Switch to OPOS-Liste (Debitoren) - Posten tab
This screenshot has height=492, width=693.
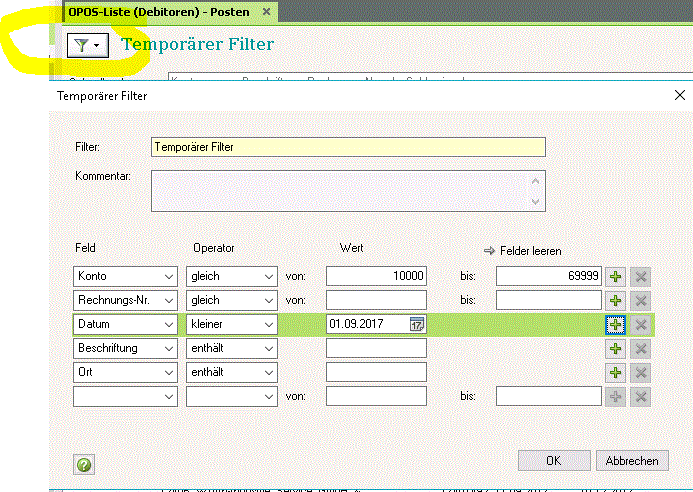pyautogui.click(x=159, y=11)
